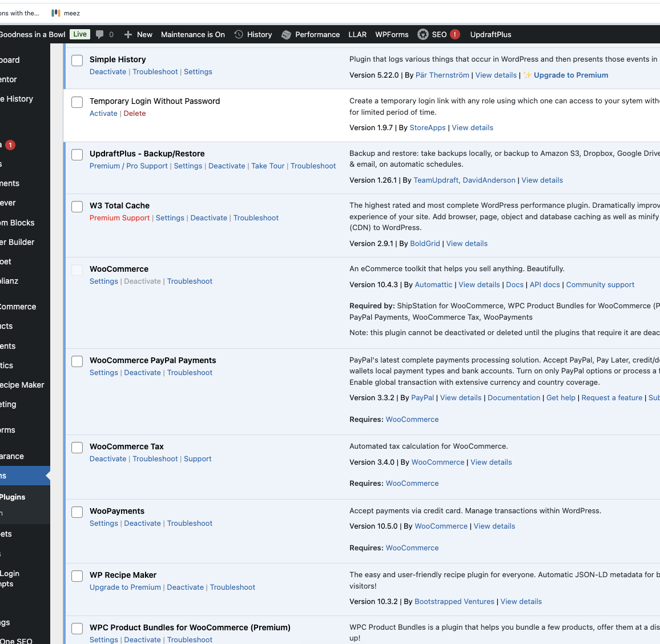Click the green Live status badge

click(80, 34)
